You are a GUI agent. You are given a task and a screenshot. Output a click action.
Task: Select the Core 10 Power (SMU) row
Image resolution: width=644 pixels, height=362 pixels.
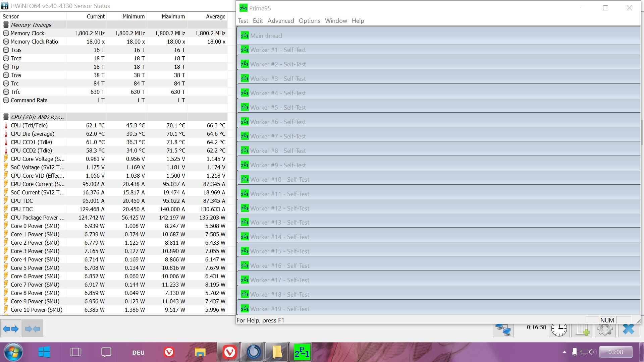coord(114,310)
